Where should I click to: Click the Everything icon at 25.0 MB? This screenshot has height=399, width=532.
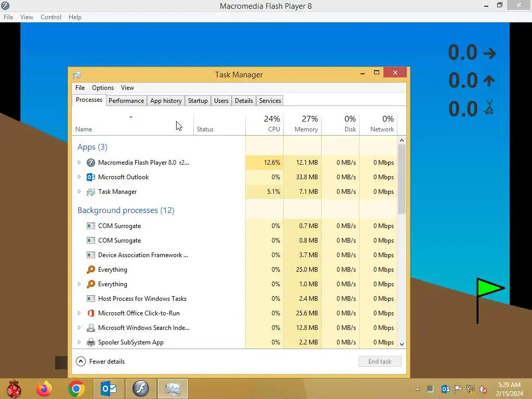90,270
